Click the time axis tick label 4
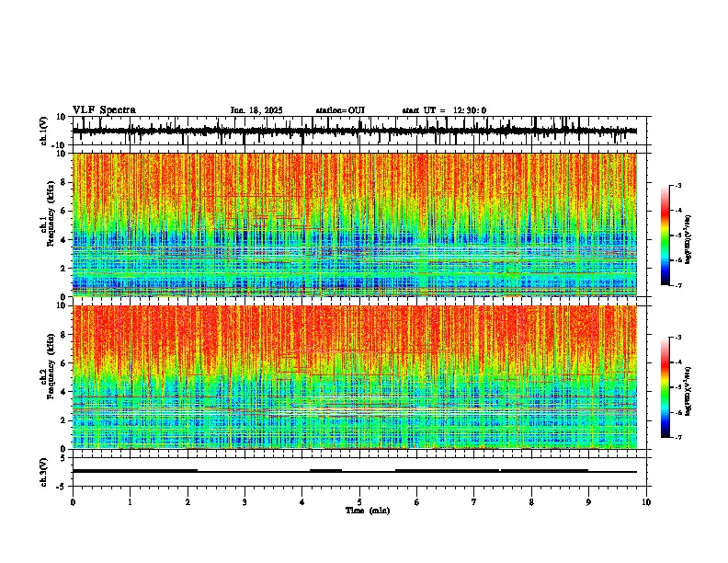Screen dimensions: 728x563 302,502
